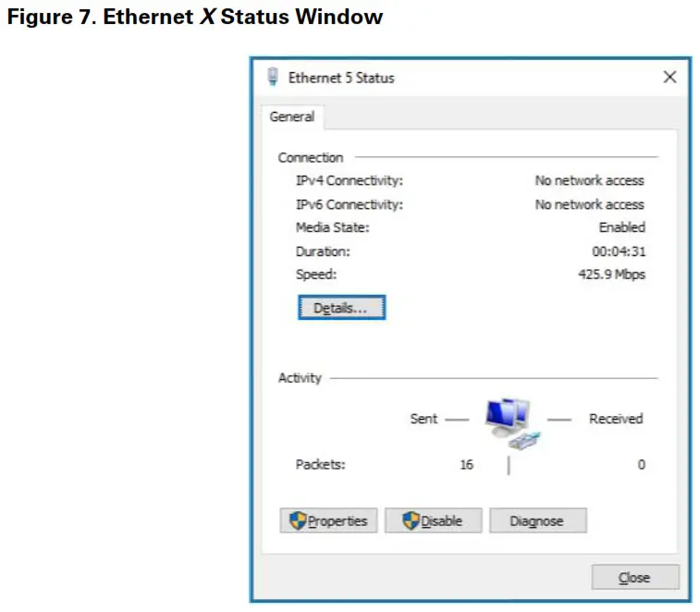Disable the Ethernet 5 adapter

(433, 520)
